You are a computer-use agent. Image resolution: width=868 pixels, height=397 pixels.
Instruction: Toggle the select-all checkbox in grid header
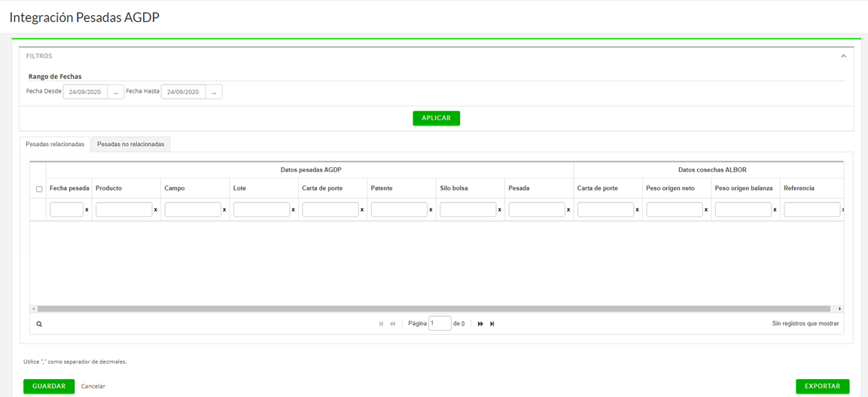point(38,189)
